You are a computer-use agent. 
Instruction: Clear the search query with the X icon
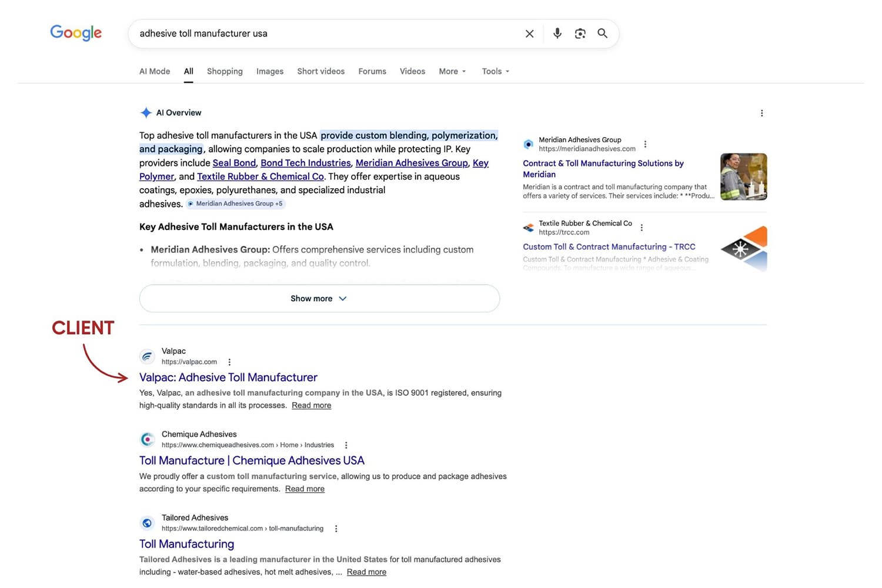[x=529, y=34]
